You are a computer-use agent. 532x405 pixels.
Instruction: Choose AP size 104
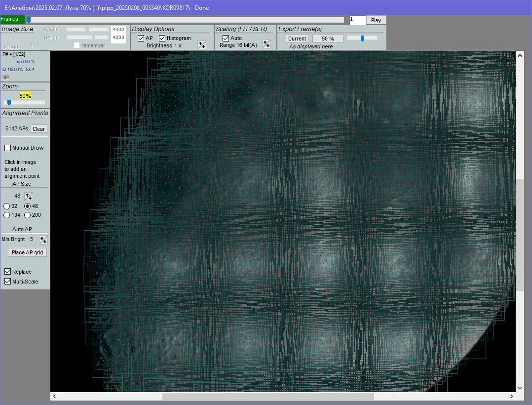point(7,215)
